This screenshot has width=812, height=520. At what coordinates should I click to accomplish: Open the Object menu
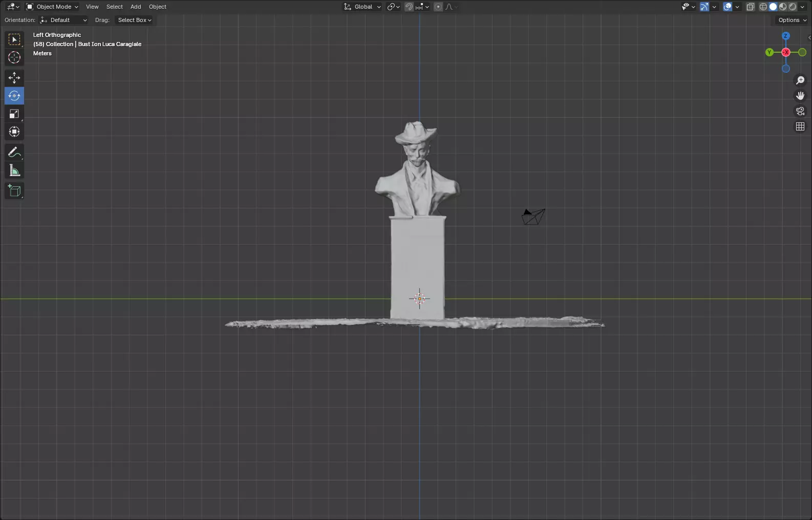158,7
